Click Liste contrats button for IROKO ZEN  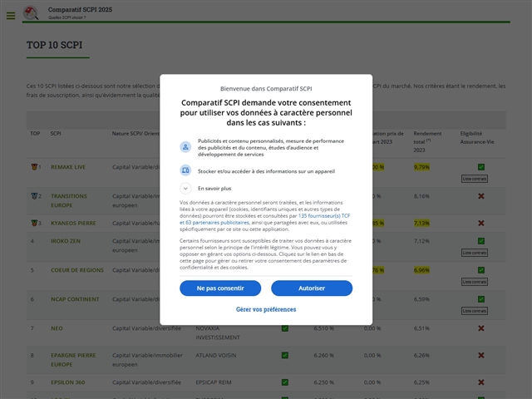coord(475,253)
